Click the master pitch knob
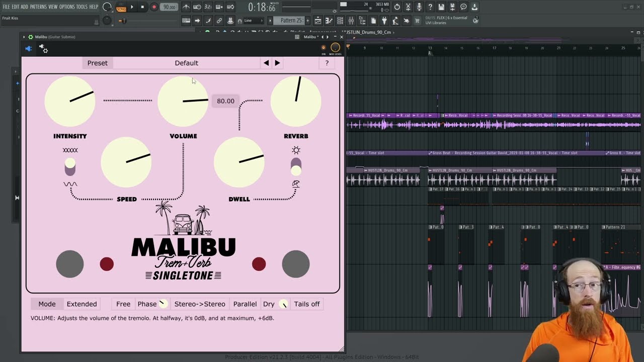 coord(107,21)
